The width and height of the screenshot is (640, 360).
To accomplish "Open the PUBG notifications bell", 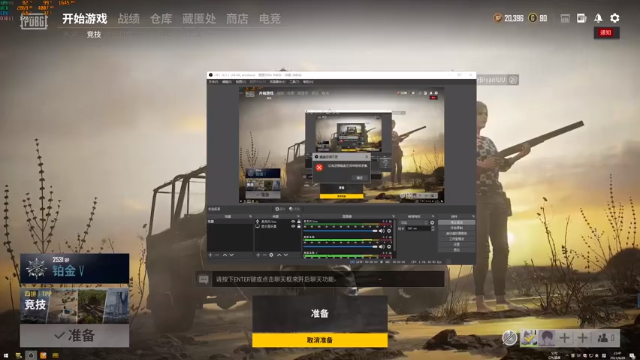I will 598,18.
